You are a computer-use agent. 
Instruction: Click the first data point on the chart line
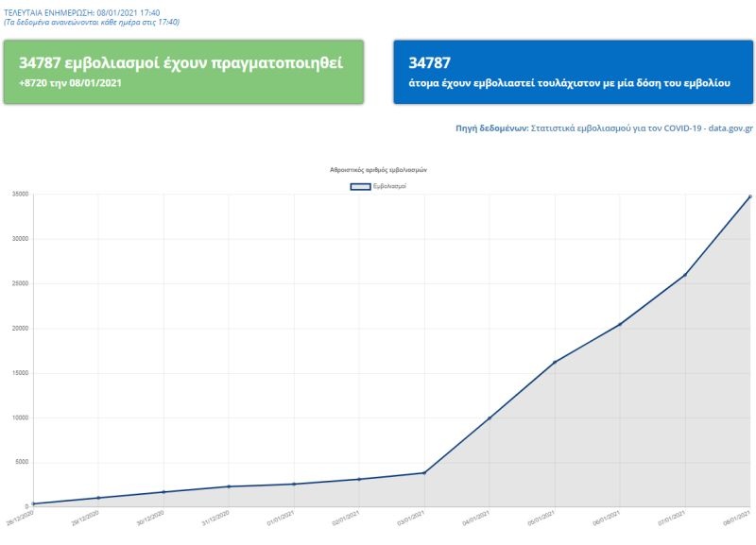pos(33,503)
